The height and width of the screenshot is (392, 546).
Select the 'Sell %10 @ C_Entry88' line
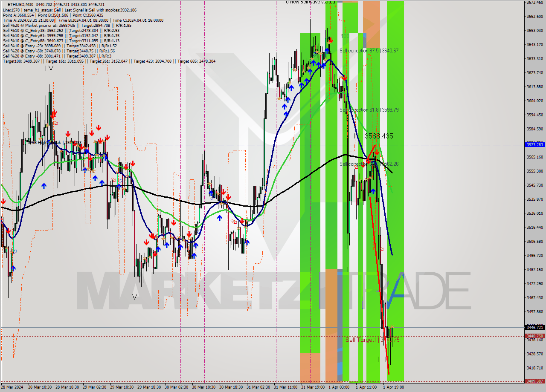pyautogui.click(x=61, y=40)
